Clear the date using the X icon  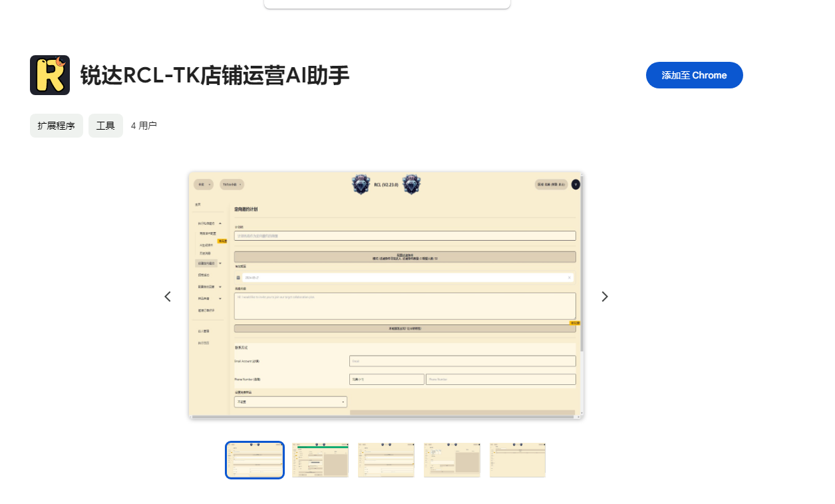[570, 277]
